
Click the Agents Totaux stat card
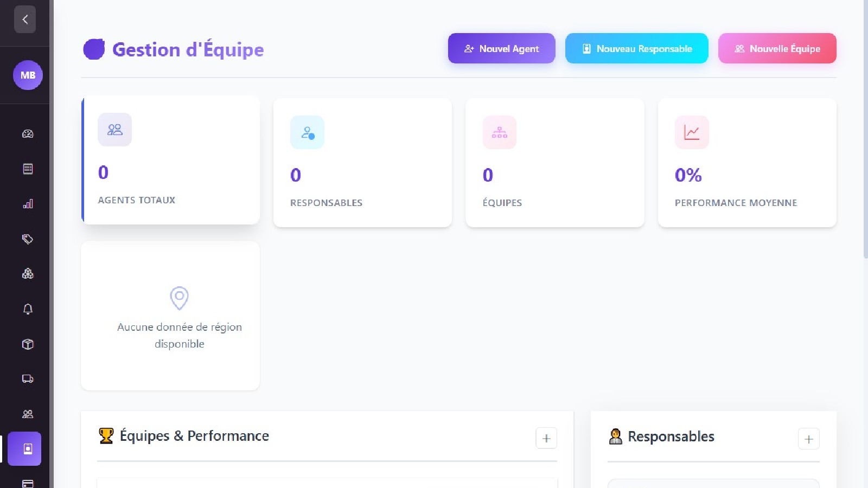pos(171,160)
